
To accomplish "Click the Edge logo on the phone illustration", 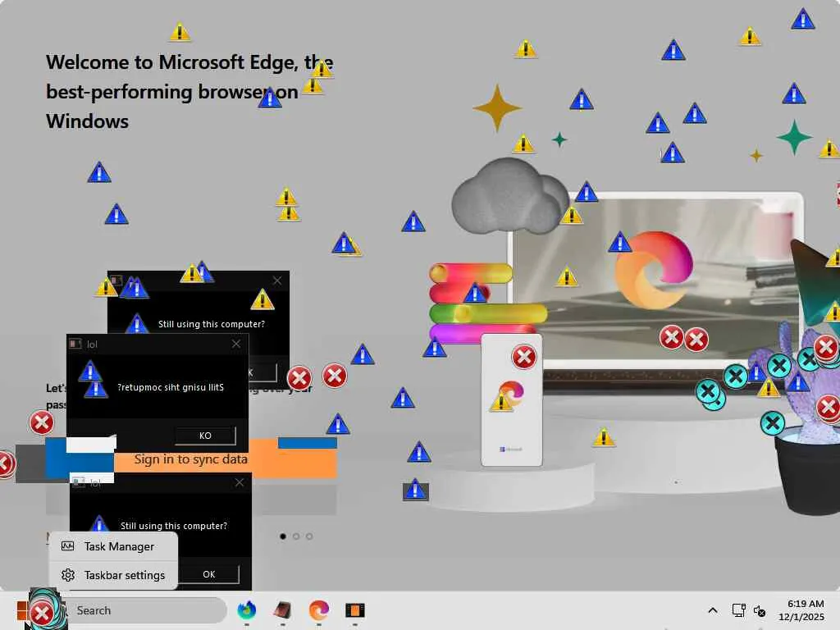I will tap(511, 394).
